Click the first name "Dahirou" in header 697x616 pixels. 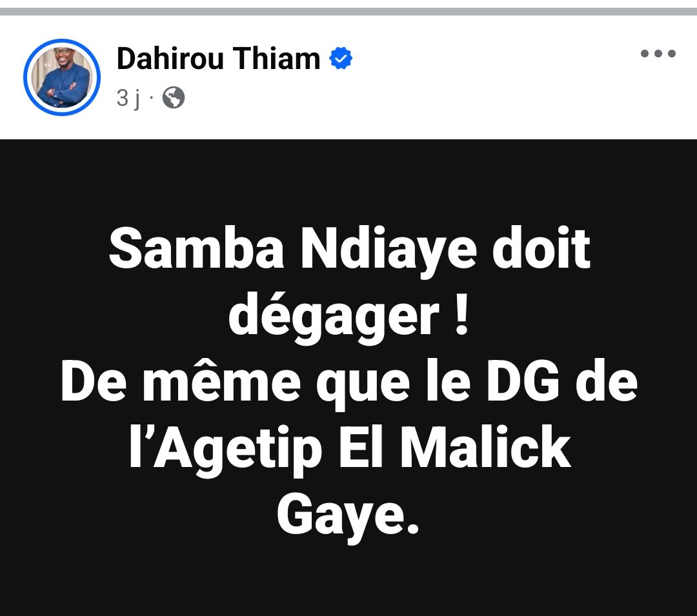click(170, 58)
